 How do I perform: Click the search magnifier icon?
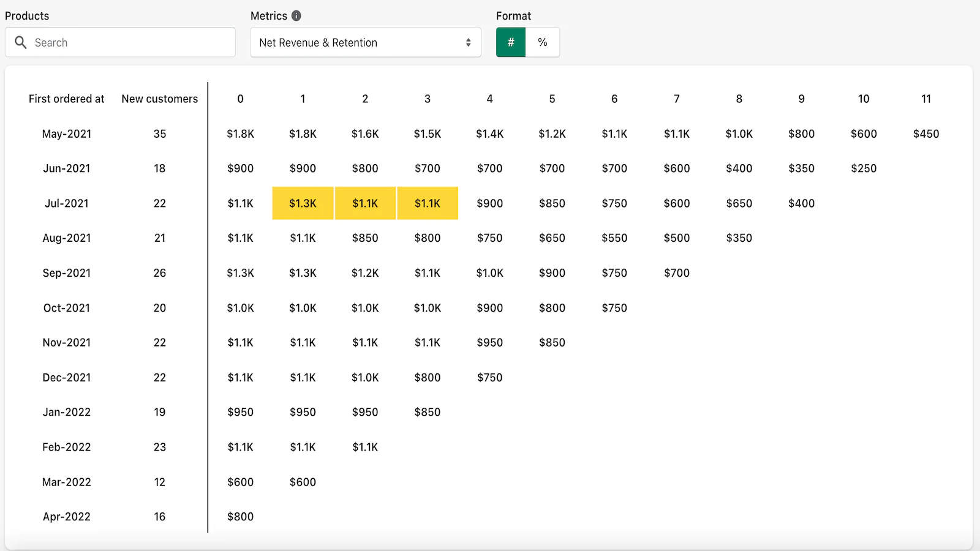click(x=21, y=42)
